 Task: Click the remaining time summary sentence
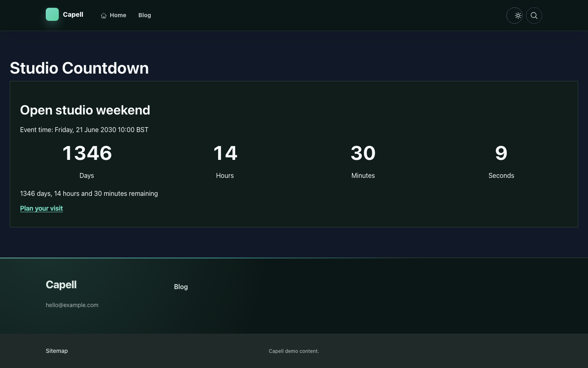[x=89, y=193]
